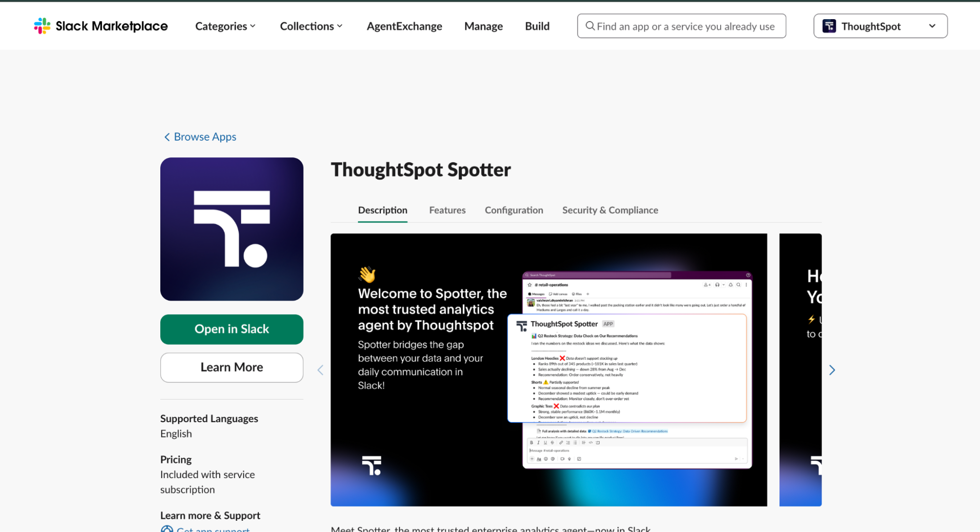Click the Welcome to Spotter slide image
The width and height of the screenshot is (980, 532).
(x=549, y=370)
